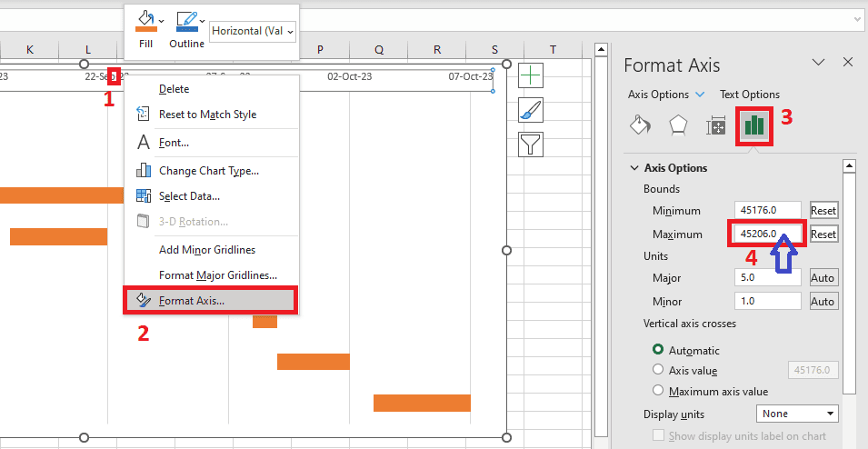Set Major units to Auto

(x=823, y=277)
